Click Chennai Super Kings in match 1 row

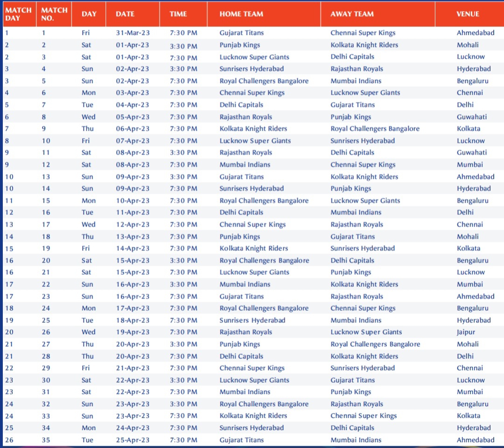pyautogui.click(x=363, y=33)
